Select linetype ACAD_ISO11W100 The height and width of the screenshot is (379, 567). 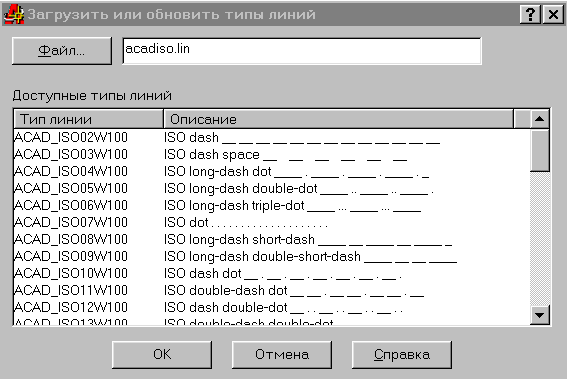coord(71,290)
